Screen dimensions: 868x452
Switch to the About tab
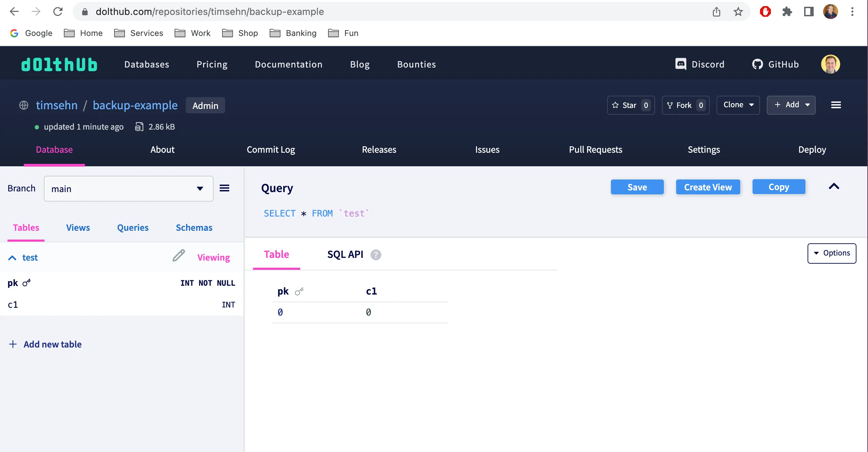[162, 150]
